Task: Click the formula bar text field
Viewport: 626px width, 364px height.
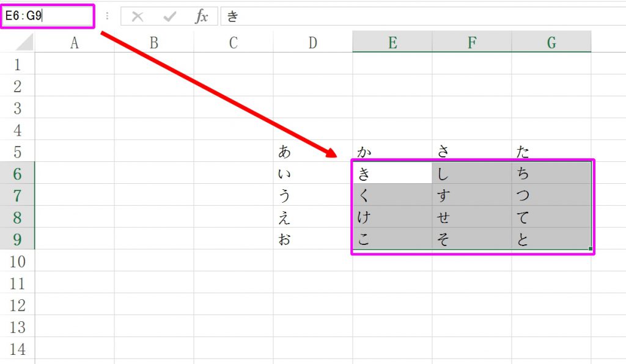Action: [x=422, y=16]
